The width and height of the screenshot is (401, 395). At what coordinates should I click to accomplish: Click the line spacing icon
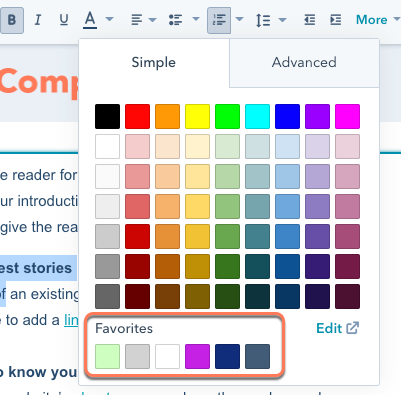tap(263, 20)
